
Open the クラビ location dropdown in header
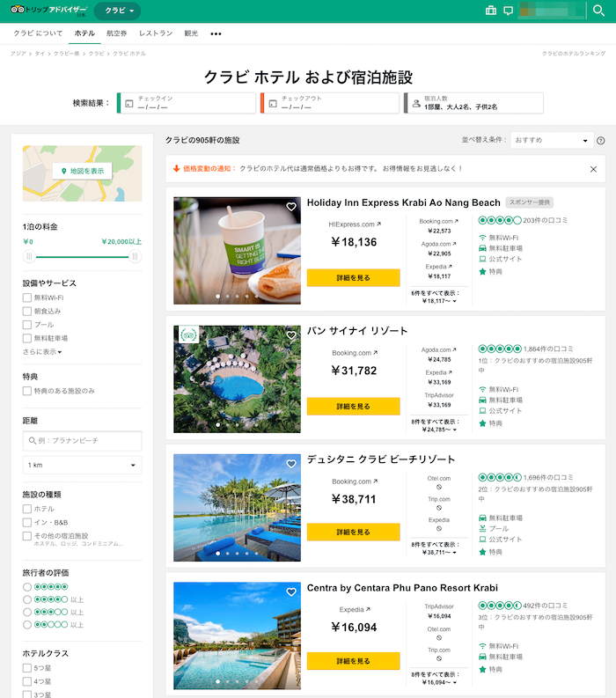click(x=118, y=11)
